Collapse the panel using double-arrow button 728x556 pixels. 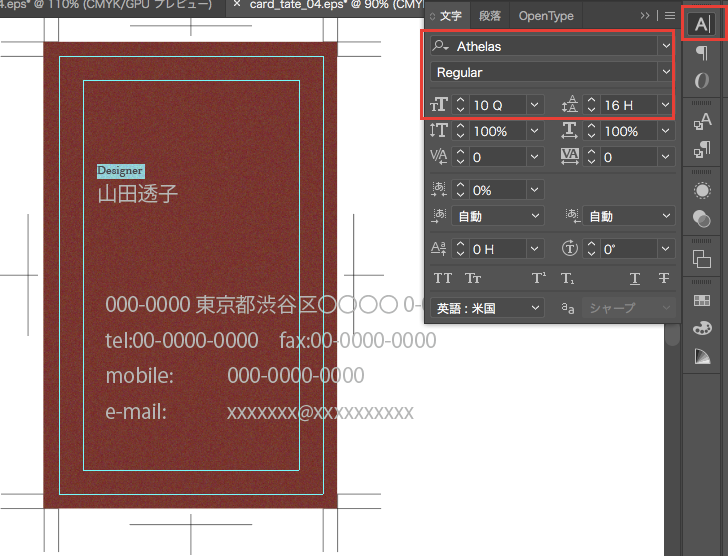click(646, 16)
